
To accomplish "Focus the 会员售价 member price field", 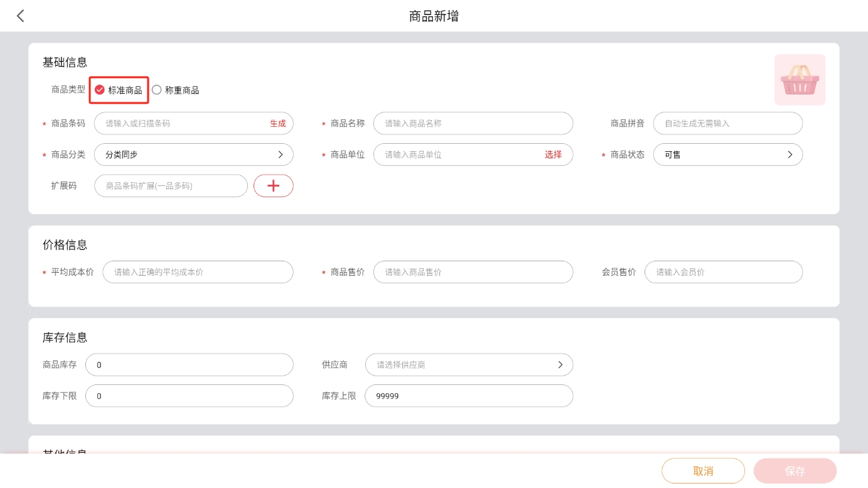I will tap(723, 273).
